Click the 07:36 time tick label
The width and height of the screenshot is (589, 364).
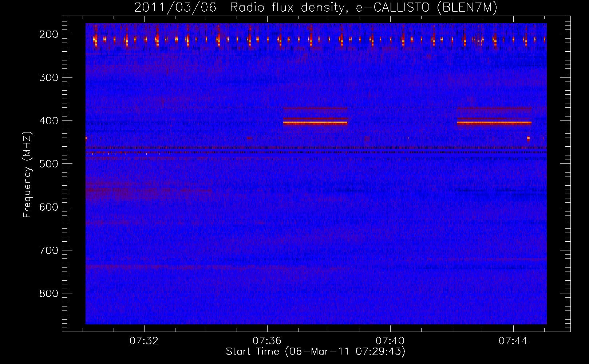[x=267, y=341]
